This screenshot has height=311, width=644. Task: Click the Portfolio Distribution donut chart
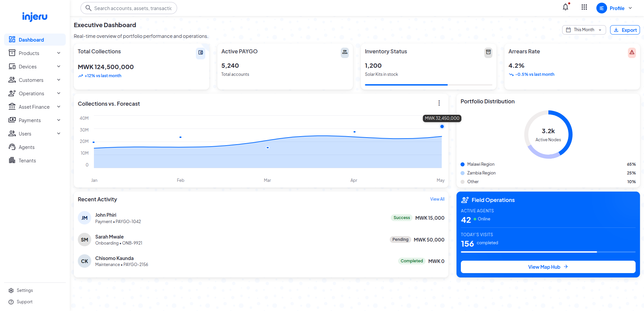(548, 135)
